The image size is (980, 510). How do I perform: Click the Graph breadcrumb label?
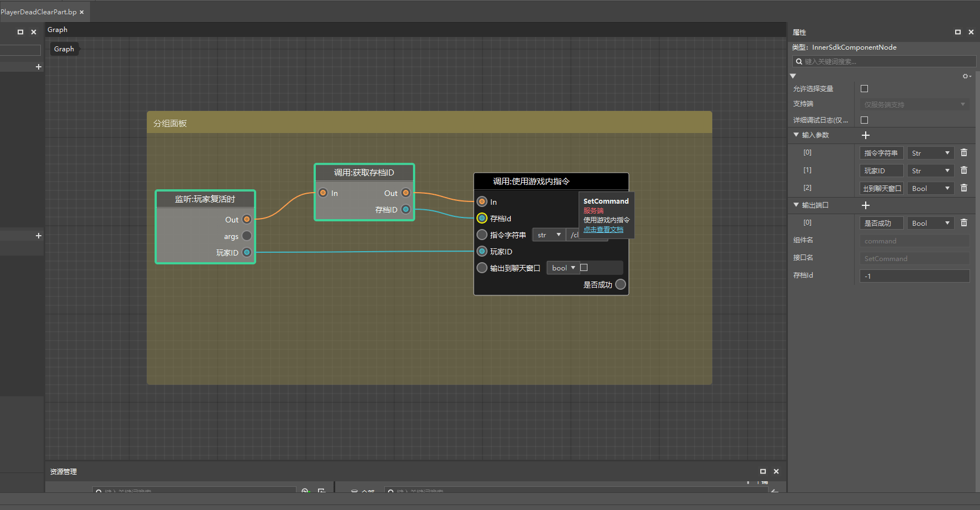tap(64, 49)
